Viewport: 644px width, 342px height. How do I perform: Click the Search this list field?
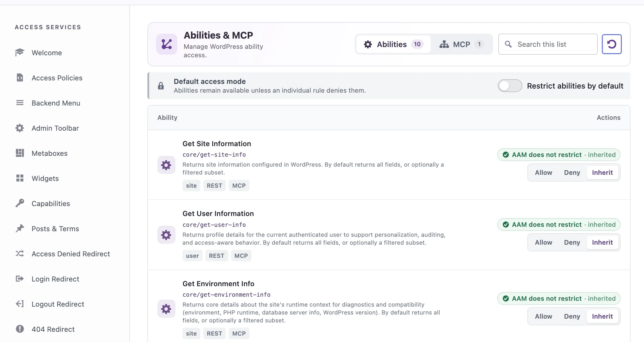[548, 44]
